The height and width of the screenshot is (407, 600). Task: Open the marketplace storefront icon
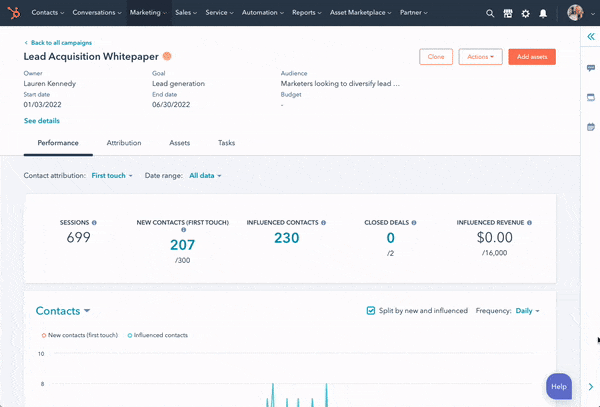(x=508, y=14)
